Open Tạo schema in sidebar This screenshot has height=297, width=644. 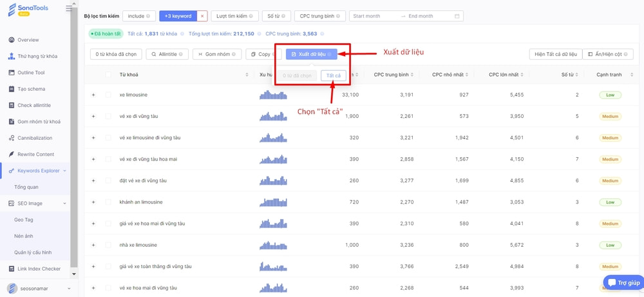tap(31, 89)
